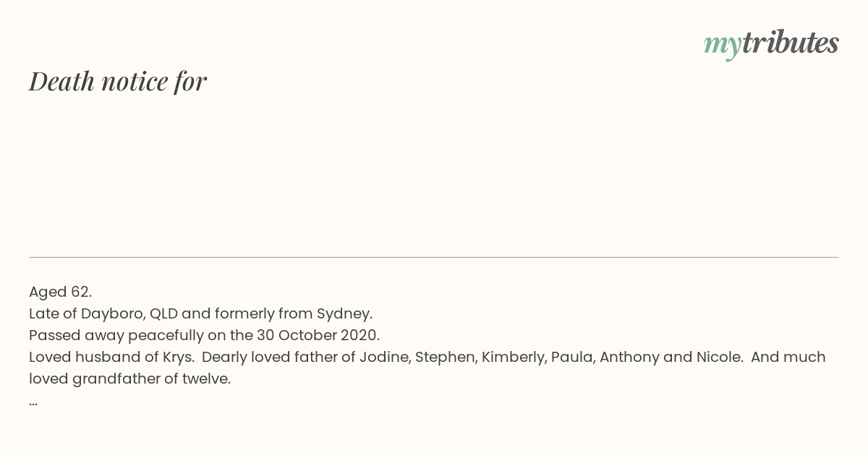Click the gray "tributes" part of logo
Viewport: 868px width, 456px height.
(x=791, y=43)
